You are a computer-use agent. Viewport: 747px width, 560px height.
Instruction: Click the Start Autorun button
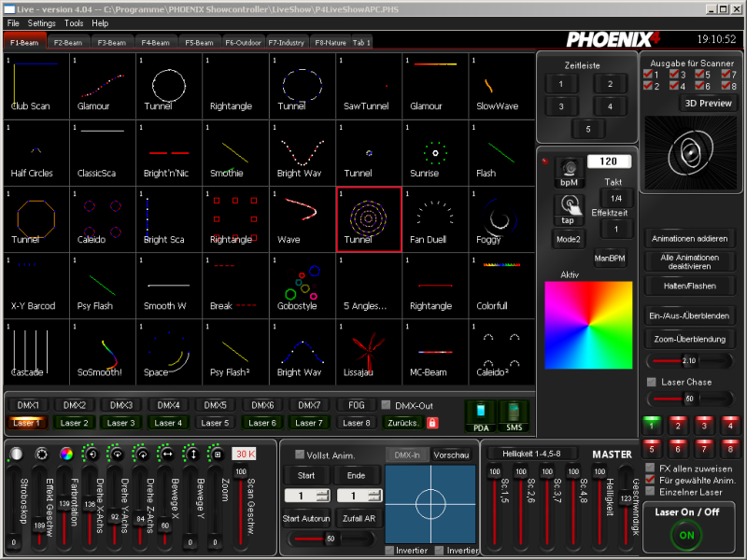pyautogui.click(x=306, y=519)
